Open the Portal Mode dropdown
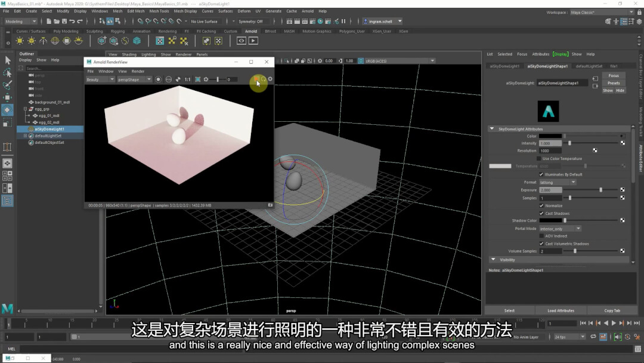The width and height of the screenshot is (644, 363). tap(560, 229)
